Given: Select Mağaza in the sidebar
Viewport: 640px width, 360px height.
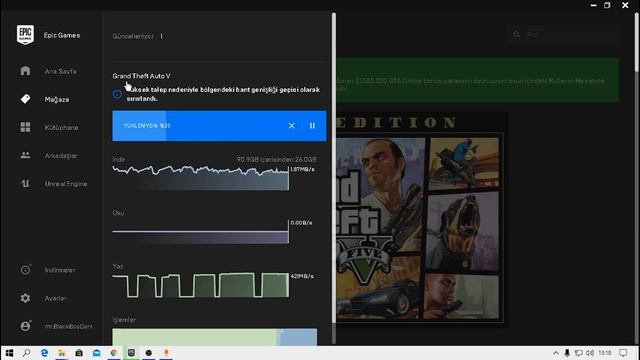Looking at the screenshot, I should 57,99.
